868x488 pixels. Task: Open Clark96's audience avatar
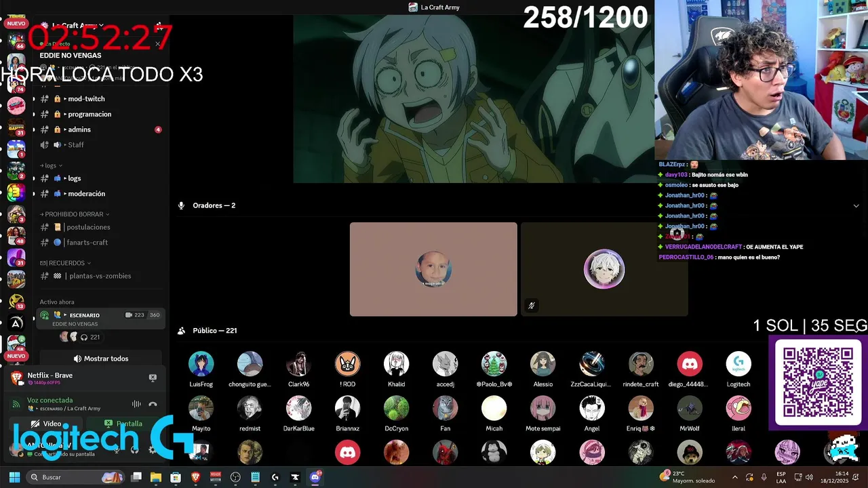(x=298, y=364)
